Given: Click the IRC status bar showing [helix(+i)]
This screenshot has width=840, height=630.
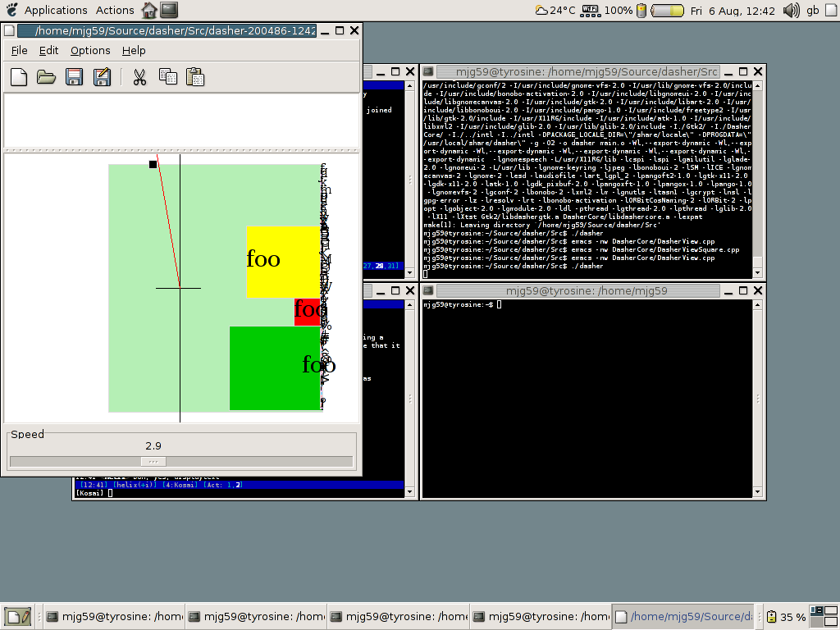Looking at the screenshot, I should (x=239, y=485).
